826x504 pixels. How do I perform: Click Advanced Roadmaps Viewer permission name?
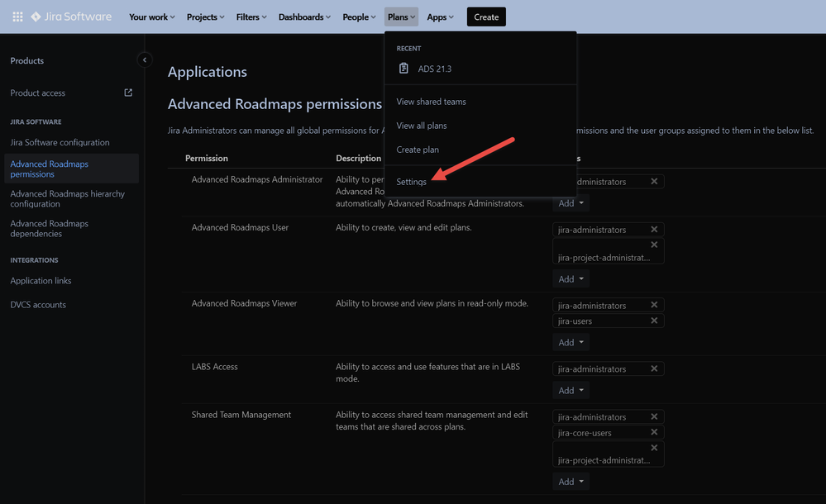pyautogui.click(x=244, y=303)
